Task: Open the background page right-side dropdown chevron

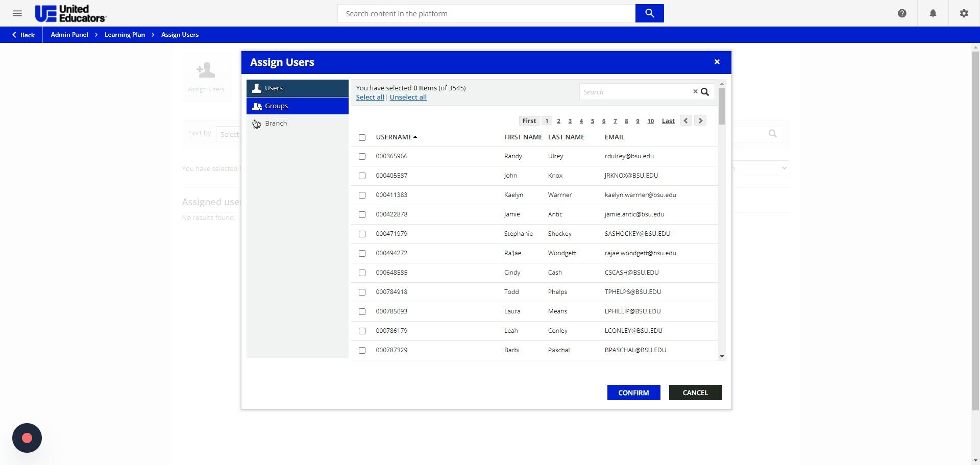Action: pos(784,168)
